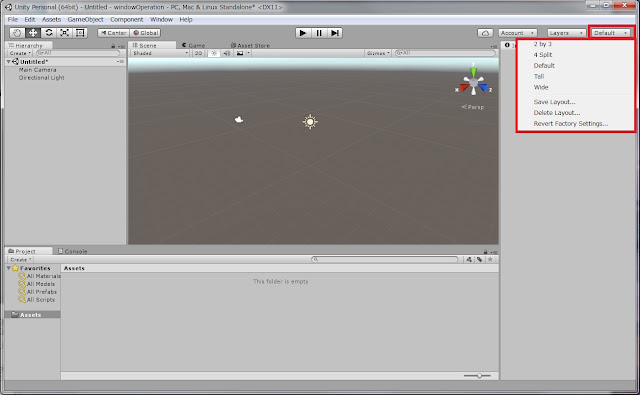
Task: Open the Window menu
Action: click(161, 20)
